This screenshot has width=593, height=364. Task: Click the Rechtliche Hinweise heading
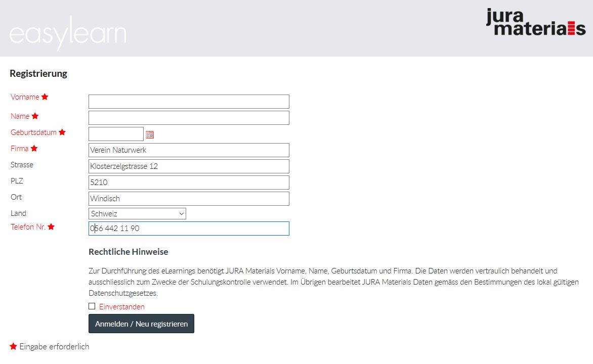[x=128, y=252]
